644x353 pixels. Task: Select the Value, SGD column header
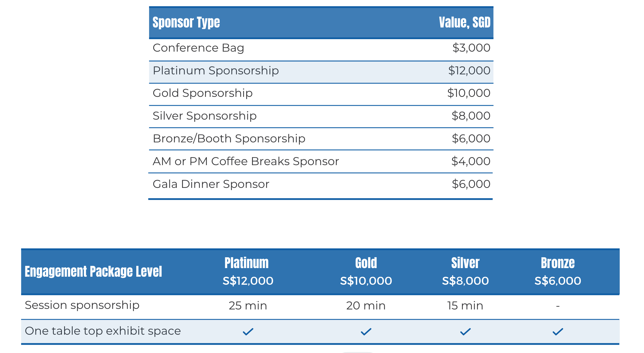coord(465,22)
